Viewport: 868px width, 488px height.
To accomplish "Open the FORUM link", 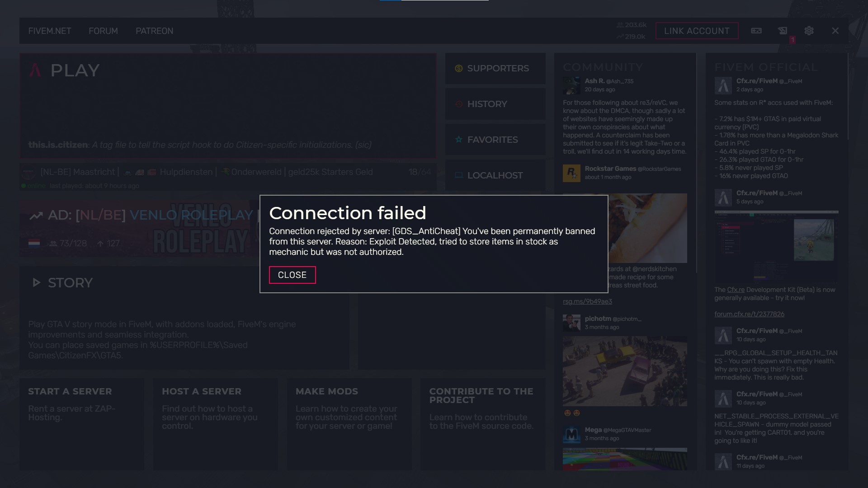I will pyautogui.click(x=103, y=31).
